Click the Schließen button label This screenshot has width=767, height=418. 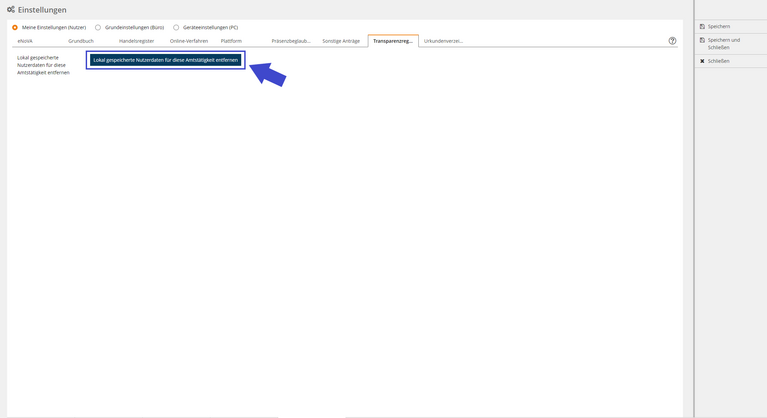pos(718,61)
